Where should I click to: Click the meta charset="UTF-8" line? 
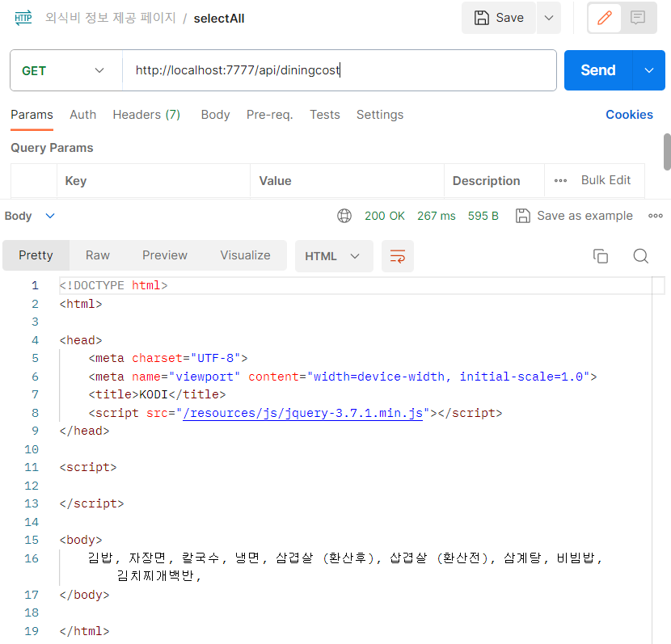click(168, 358)
